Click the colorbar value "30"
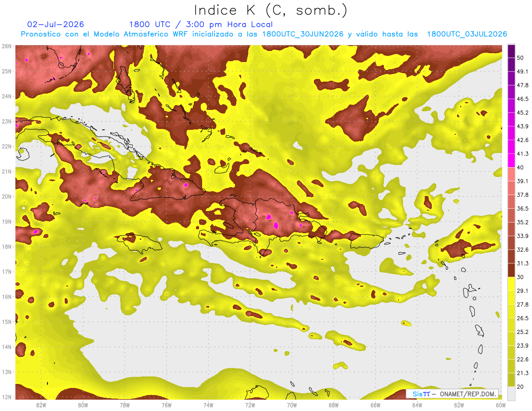Screen dimensions: 532x411 pos(521,277)
